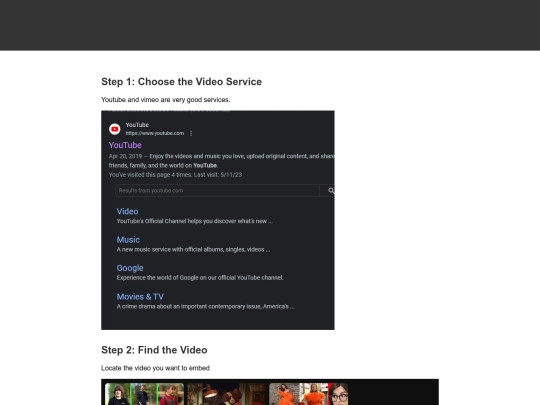
Task: Click text 'Youtube and vimeo are very good services.'
Action: click(x=166, y=100)
